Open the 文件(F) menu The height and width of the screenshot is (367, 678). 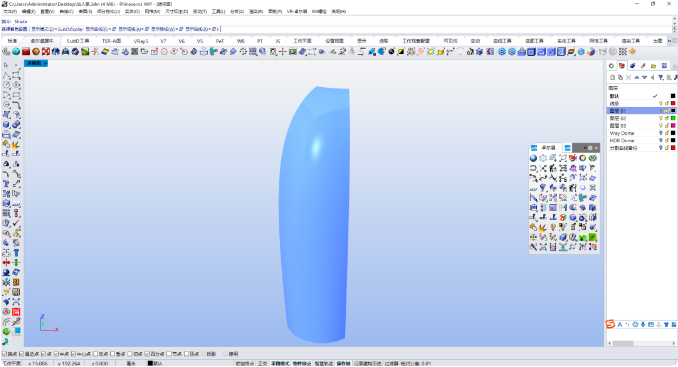coord(10,12)
